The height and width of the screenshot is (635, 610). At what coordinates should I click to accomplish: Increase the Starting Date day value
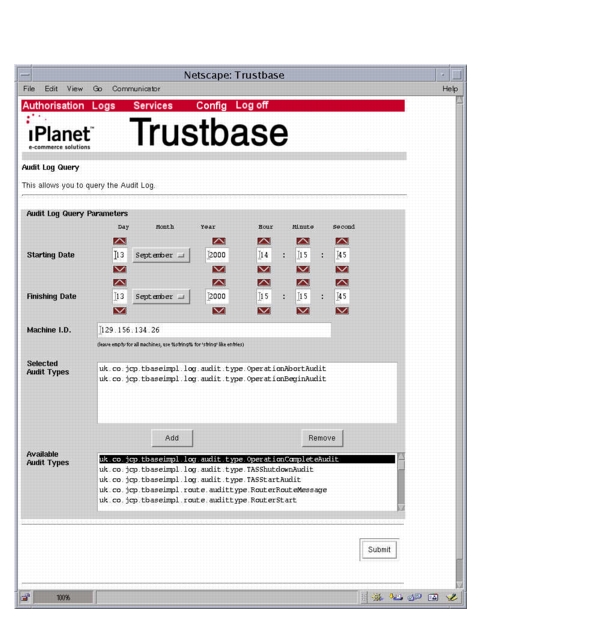119,241
